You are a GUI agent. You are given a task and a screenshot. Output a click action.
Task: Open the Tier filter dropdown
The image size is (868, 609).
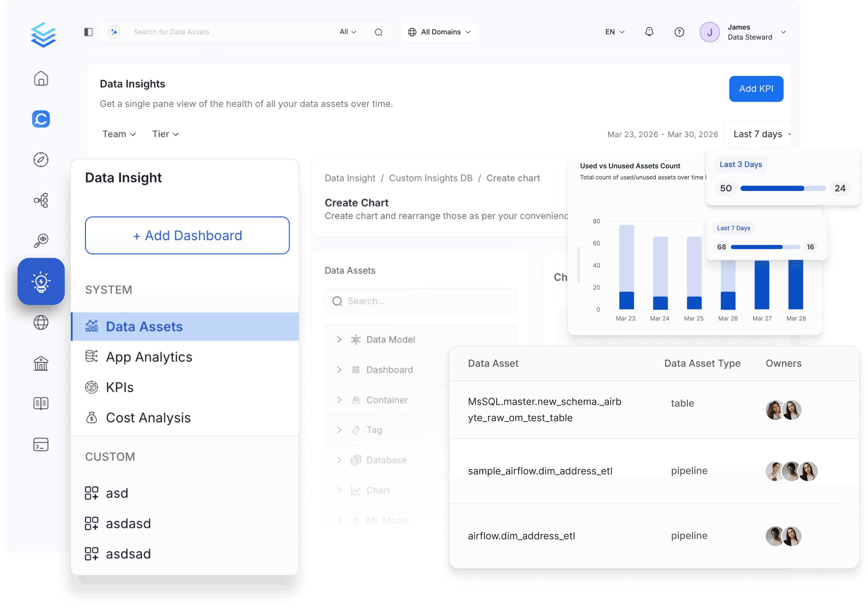click(165, 134)
